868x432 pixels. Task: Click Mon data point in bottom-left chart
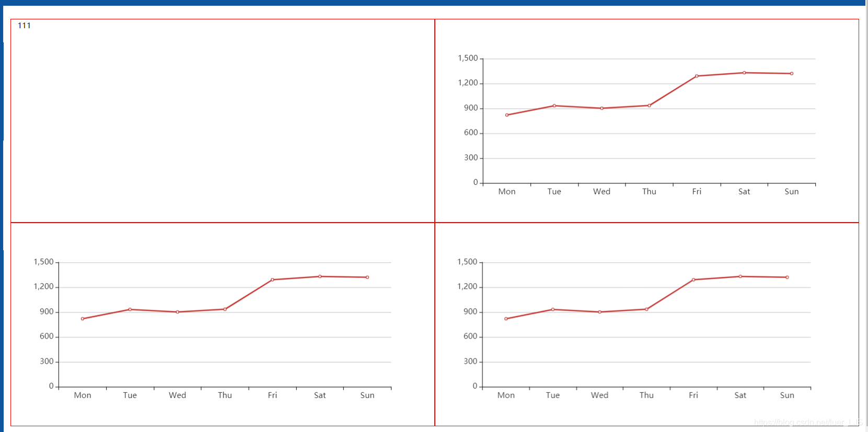[x=83, y=319]
